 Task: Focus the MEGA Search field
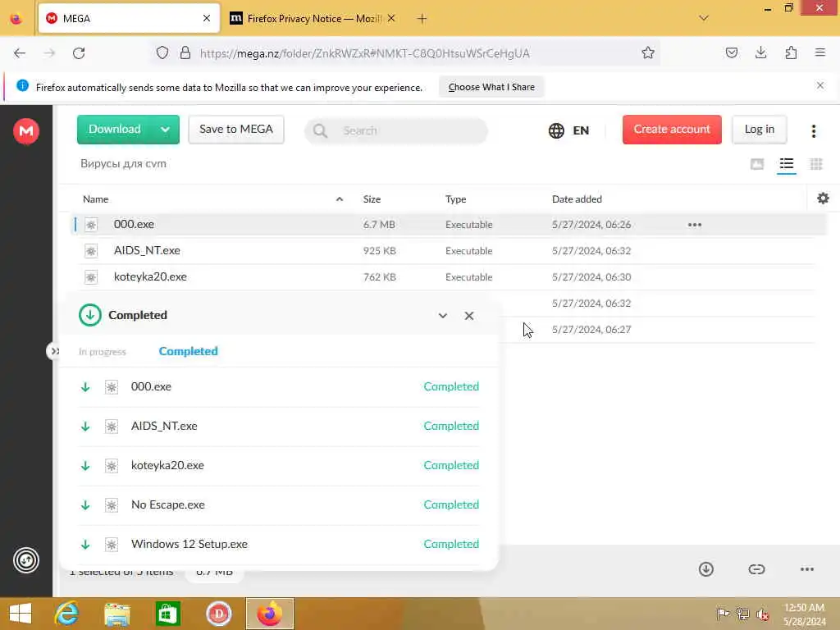coord(396,130)
